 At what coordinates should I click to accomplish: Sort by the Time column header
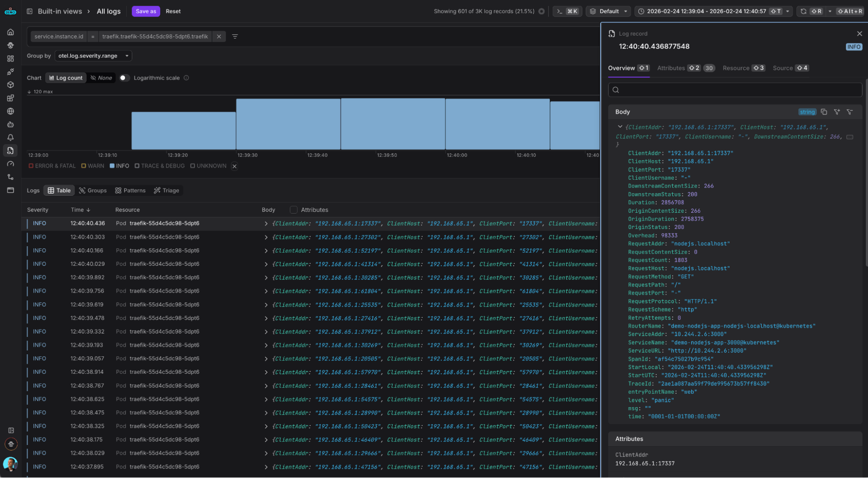tap(81, 210)
